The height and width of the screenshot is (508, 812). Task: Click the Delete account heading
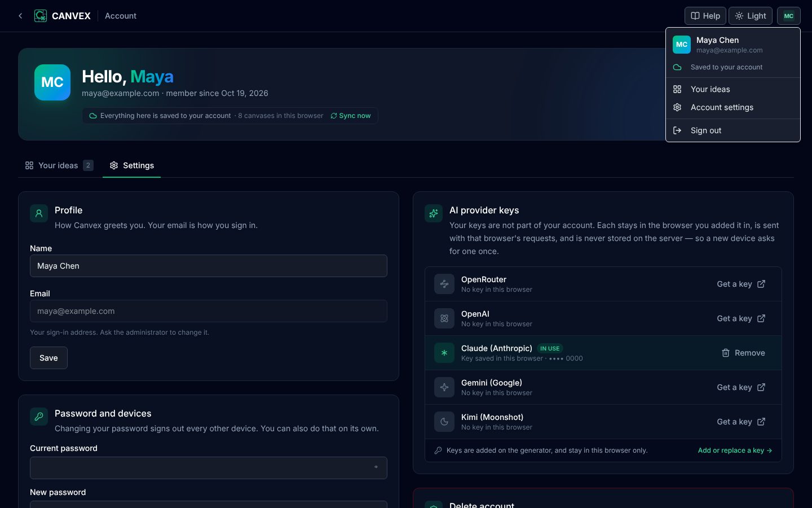[x=482, y=505]
